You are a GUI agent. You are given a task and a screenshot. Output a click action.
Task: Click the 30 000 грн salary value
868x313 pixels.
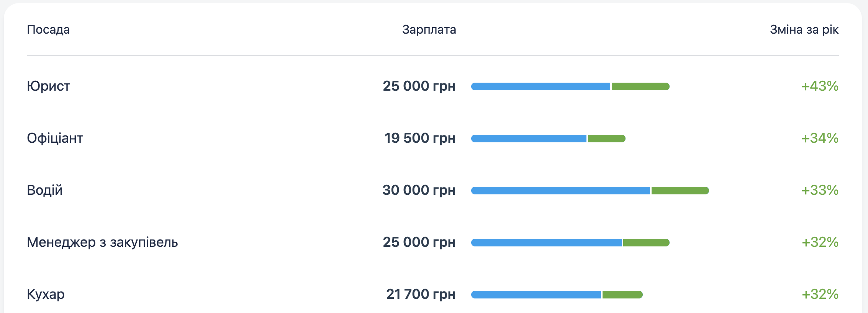pyautogui.click(x=419, y=190)
